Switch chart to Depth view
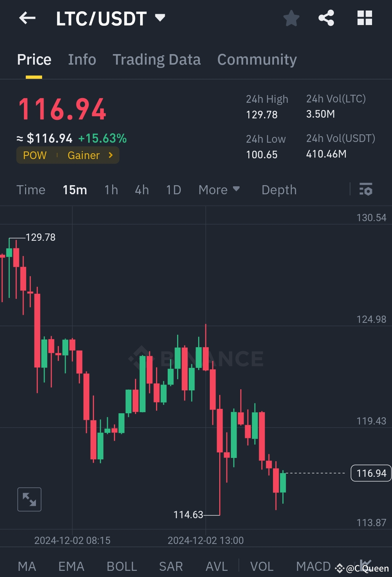This screenshot has width=392, height=577. coord(279,190)
